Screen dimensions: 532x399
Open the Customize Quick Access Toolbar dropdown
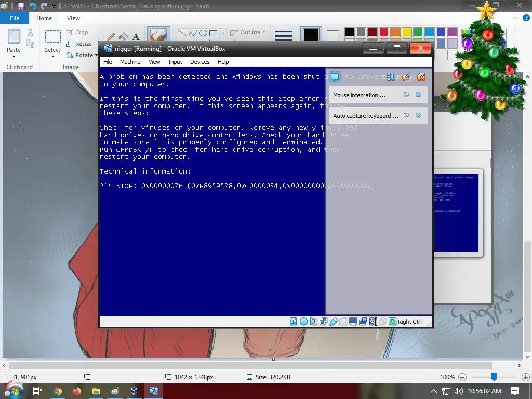tap(54, 6)
